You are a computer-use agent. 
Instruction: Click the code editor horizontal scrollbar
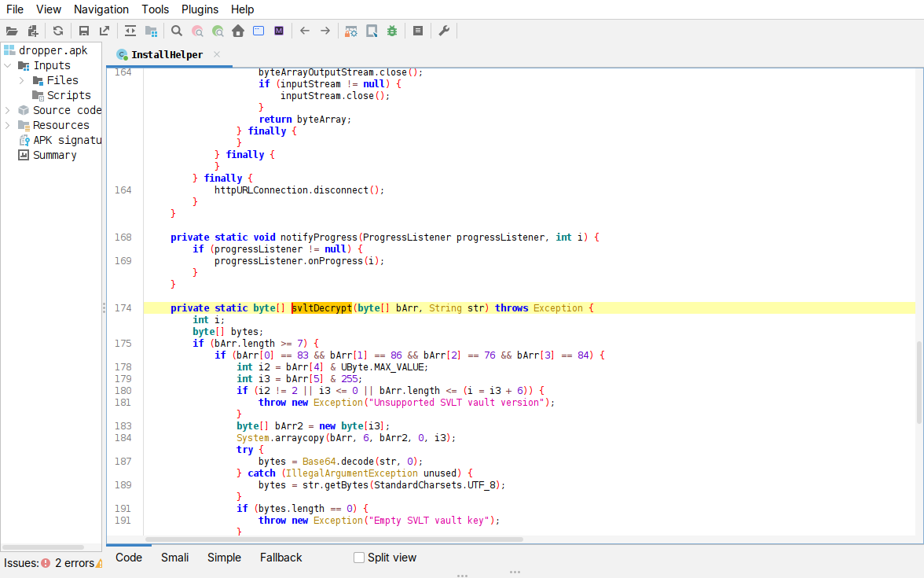click(x=334, y=539)
